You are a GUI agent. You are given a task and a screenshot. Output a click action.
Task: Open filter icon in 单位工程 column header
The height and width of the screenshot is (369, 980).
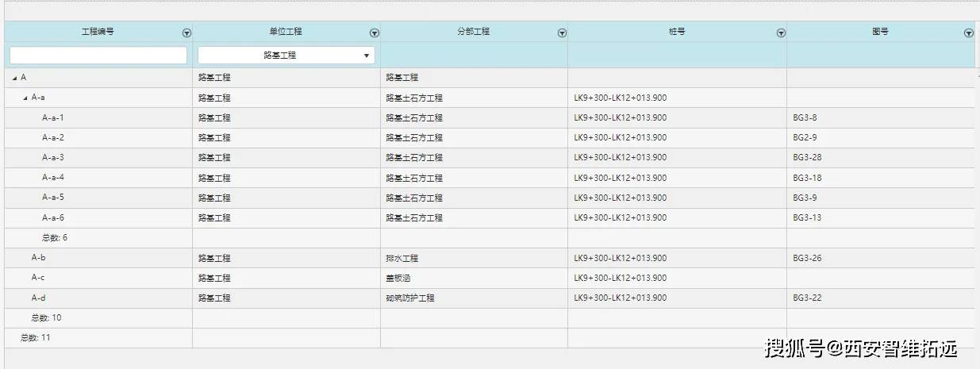(375, 33)
